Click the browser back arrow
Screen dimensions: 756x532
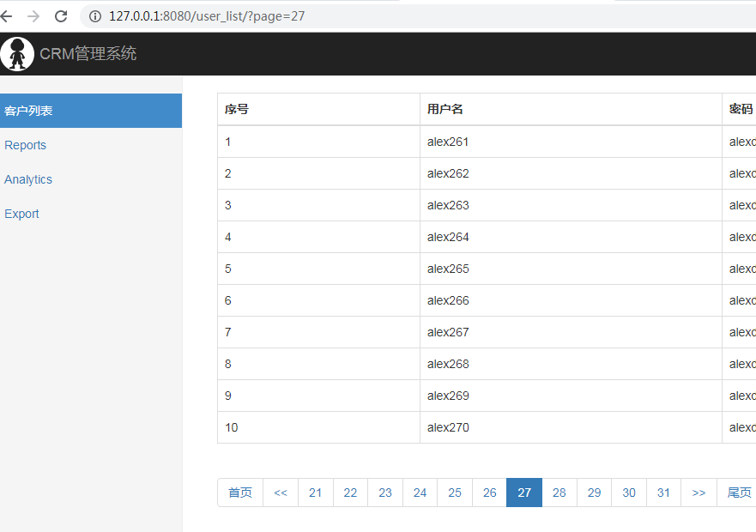(6, 16)
